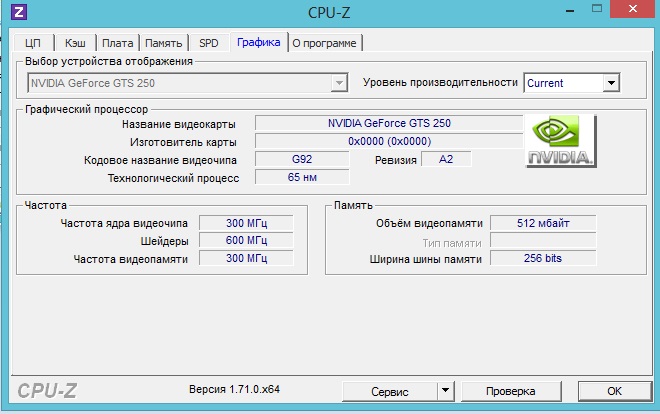The height and width of the screenshot is (414, 660).
Task: Switch to the ЦП tab
Action: 33,43
